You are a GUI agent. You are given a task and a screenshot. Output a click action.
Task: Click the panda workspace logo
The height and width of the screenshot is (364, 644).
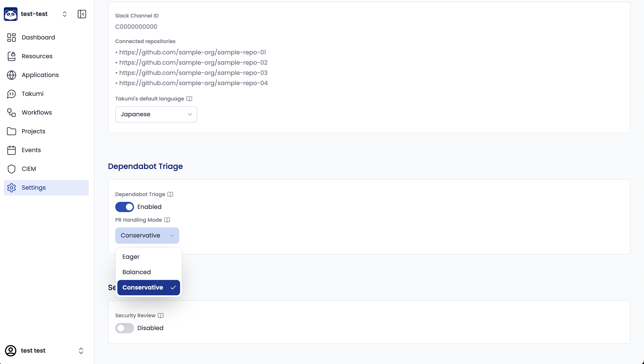coord(10,14)
